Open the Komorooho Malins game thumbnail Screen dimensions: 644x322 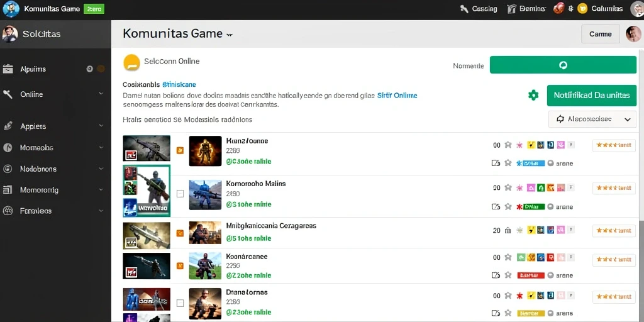[x=206, y=195]
